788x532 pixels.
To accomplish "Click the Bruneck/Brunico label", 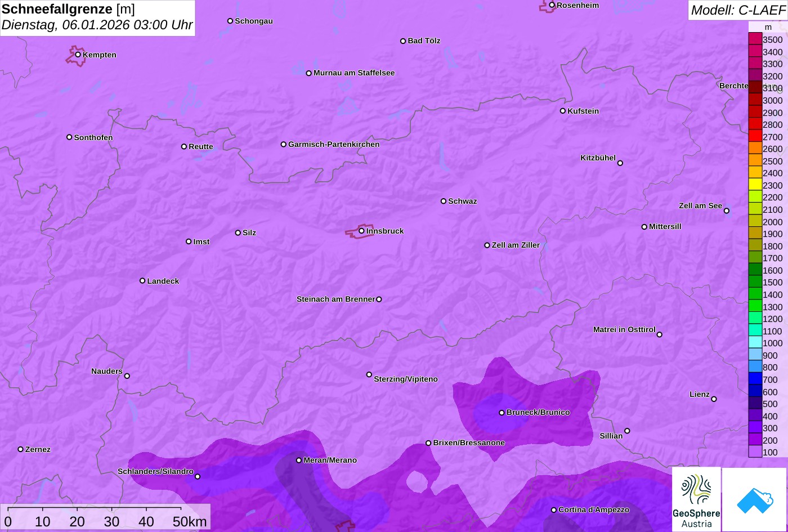I will click(x=538, y=412).
